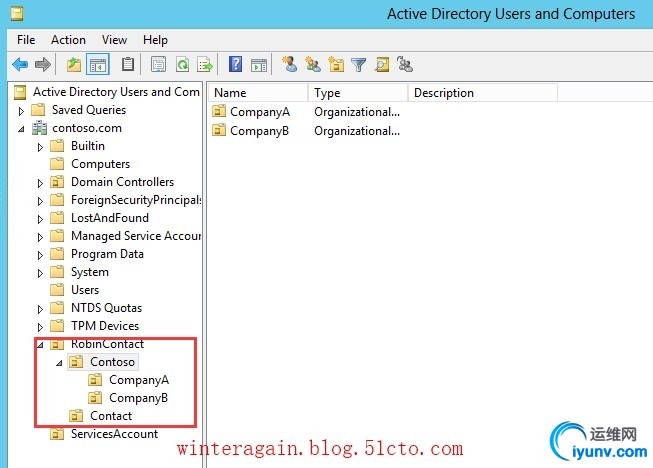Click the Up one level folder icon
The image size is (653, 468).
click(74, 65)
